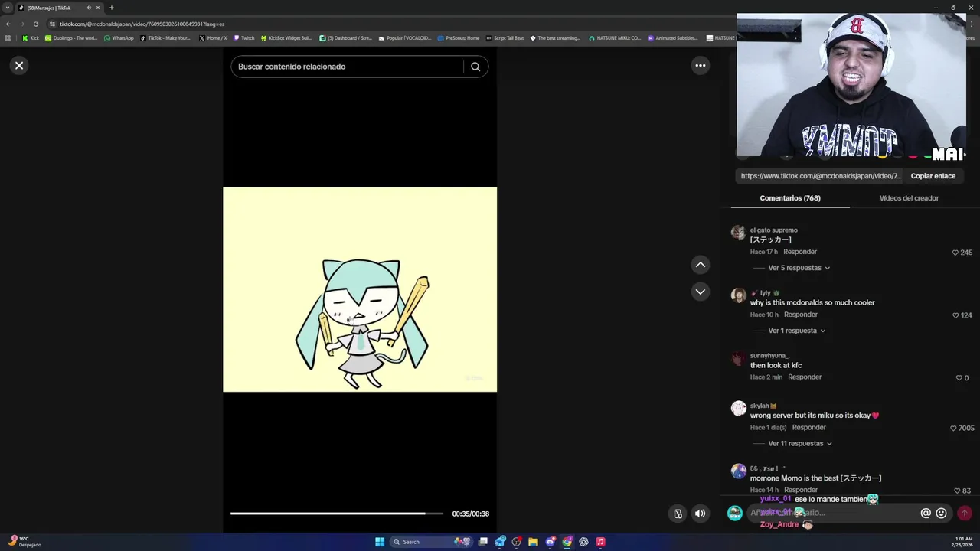Image resolution: width=980 pixels, height=551 pixels.
Task: Open 'The best streaming...' bookmark
Action: tap(555, 38)
